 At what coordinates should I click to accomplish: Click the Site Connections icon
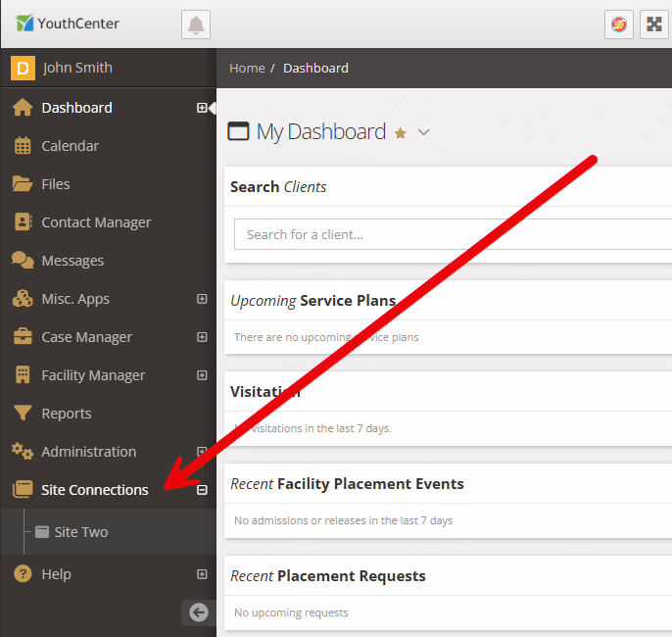click(23, 490)
